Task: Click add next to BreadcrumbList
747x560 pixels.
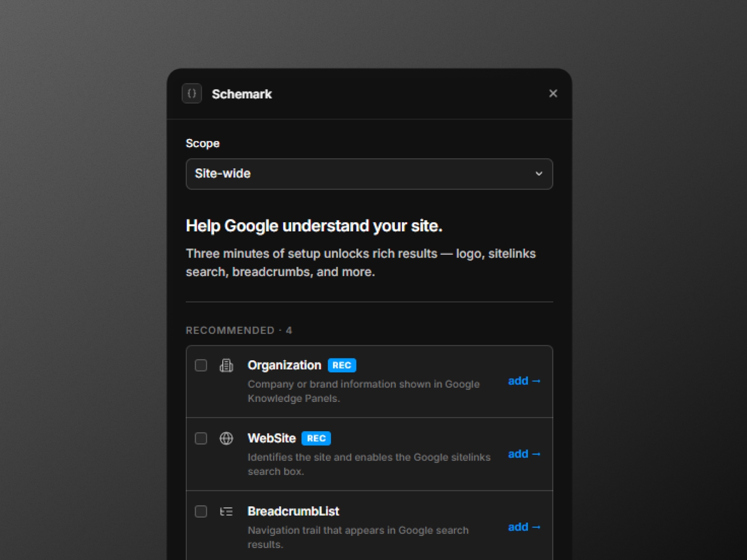Action: click(x=524, y=527)
